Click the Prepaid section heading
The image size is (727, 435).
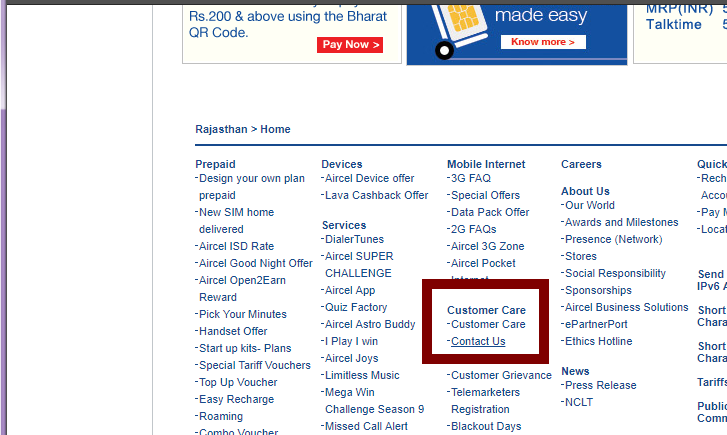(x=215, y=164)
